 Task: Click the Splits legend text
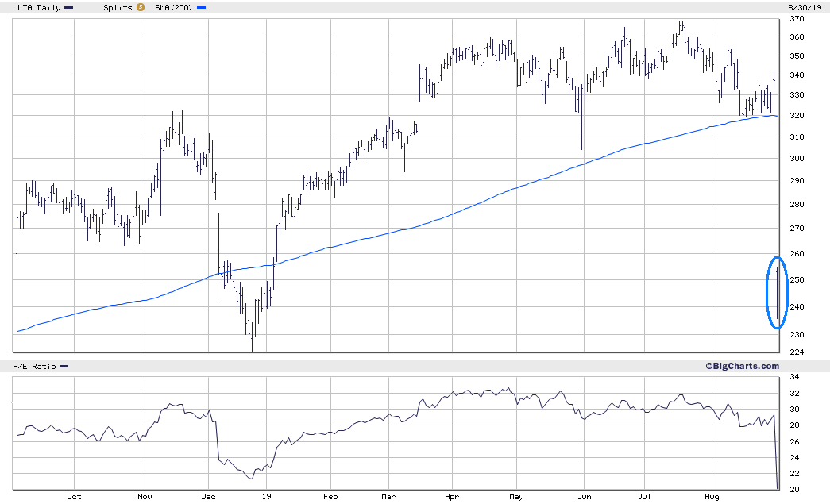118,8
